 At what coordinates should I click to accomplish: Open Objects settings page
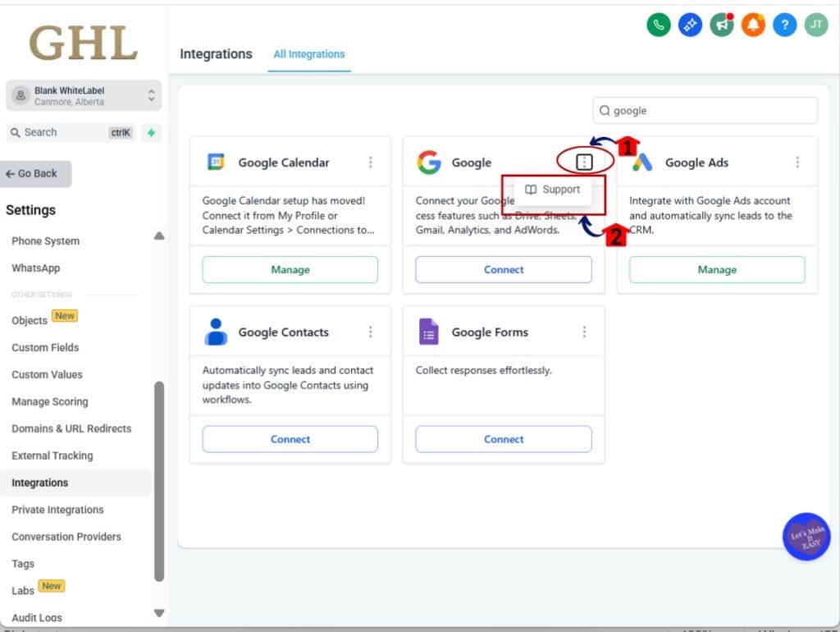(x=30, y=321)
